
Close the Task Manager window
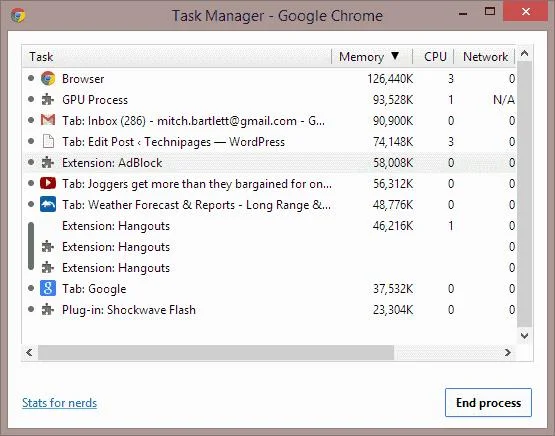tap(526, 11)
